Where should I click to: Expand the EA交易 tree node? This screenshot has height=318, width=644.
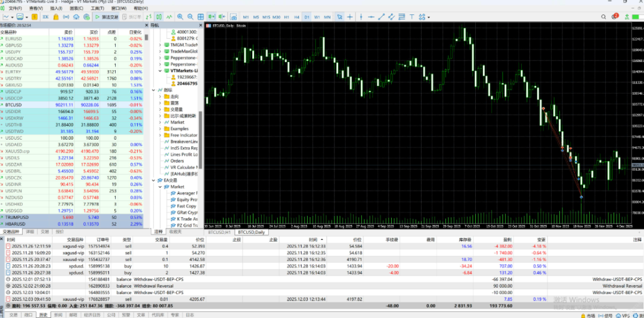153,180
